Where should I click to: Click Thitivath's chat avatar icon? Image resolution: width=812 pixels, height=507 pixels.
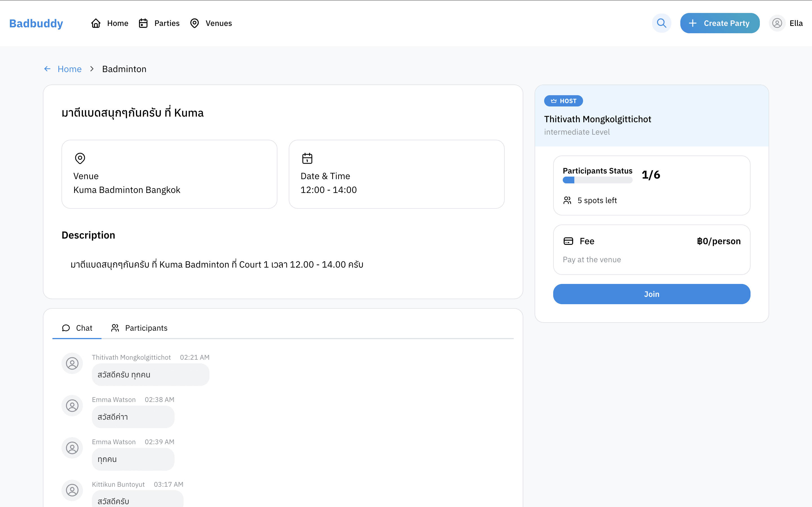(x=72, y=363)
